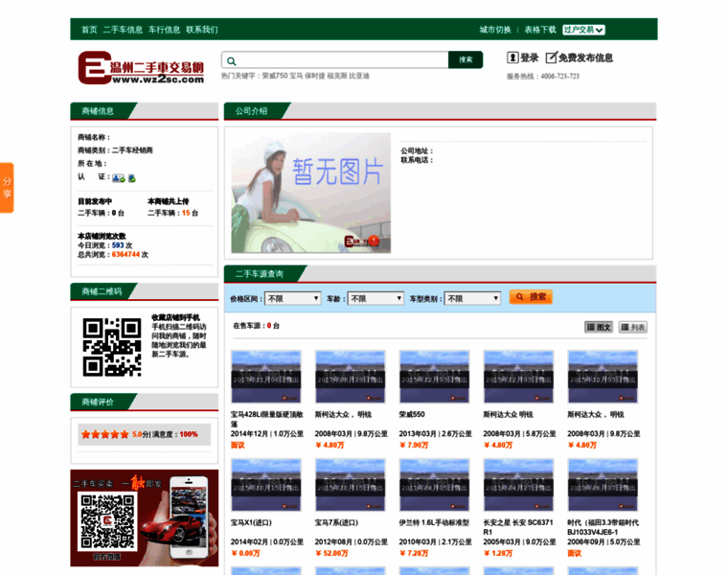Click the 宝马428Li限量版硬顶敞篷 title link
Viewport: 728px width, 575px height.
266,419
